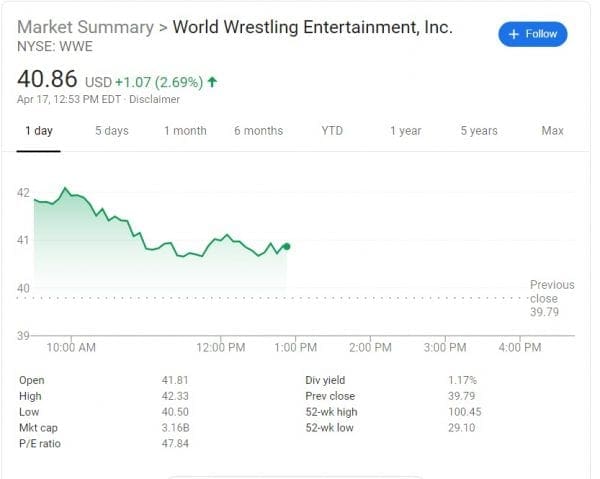The width and height of the screenshot is (600, 479).
Task: Click the World Wrestling Entertainment, Inc. title
Action: [312, 27]
